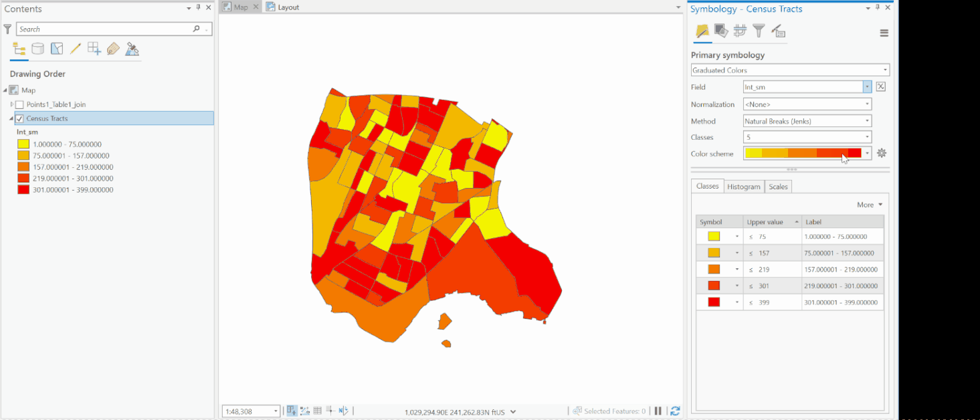Open ground-to-grid N-arrow icon in status bar
The image size is (980, 420).
tap(343, 411)
